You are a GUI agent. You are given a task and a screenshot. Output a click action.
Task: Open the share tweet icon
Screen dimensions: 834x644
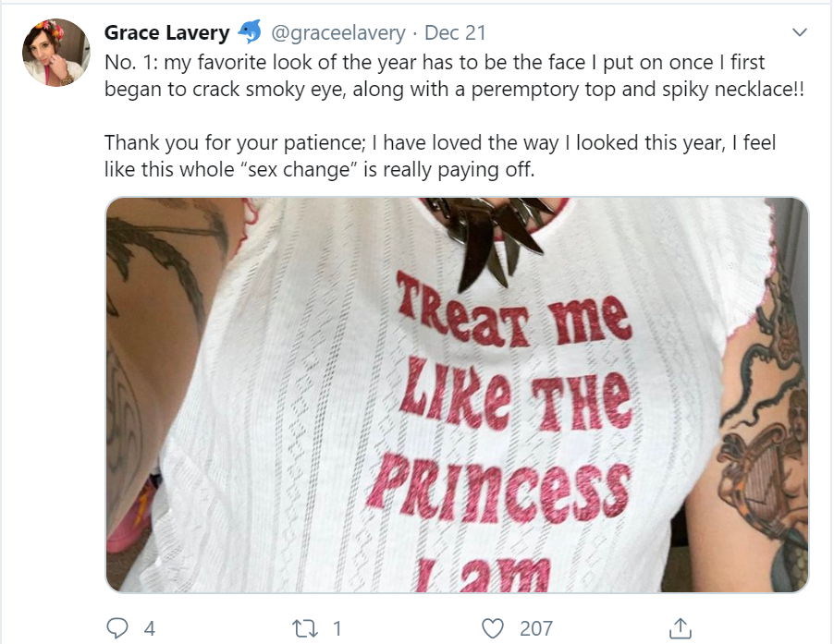(x=681, y=628)
